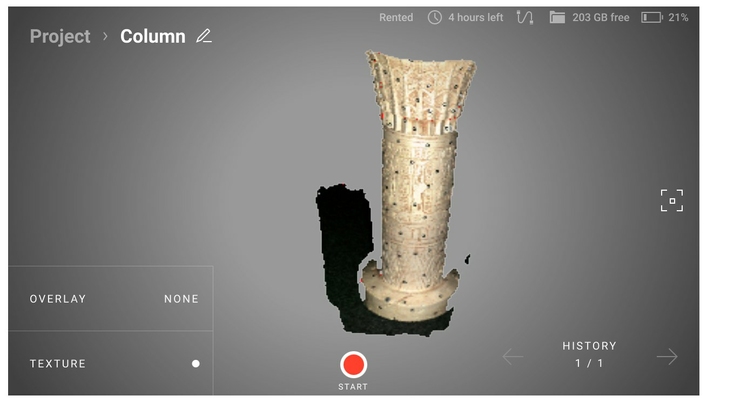The width and height of the screenshot is (734, 409).
Task: View the 21% battery percentage
Action: click(678, 18)
